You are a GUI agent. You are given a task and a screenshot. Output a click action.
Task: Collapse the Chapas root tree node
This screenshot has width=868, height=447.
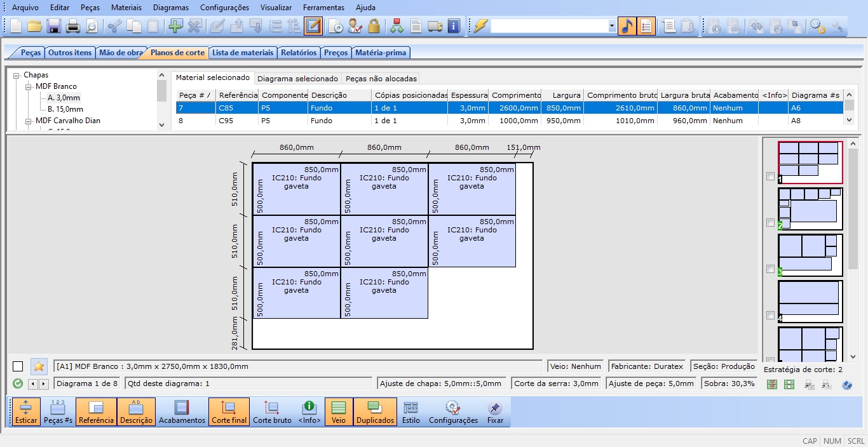point(17,75)
